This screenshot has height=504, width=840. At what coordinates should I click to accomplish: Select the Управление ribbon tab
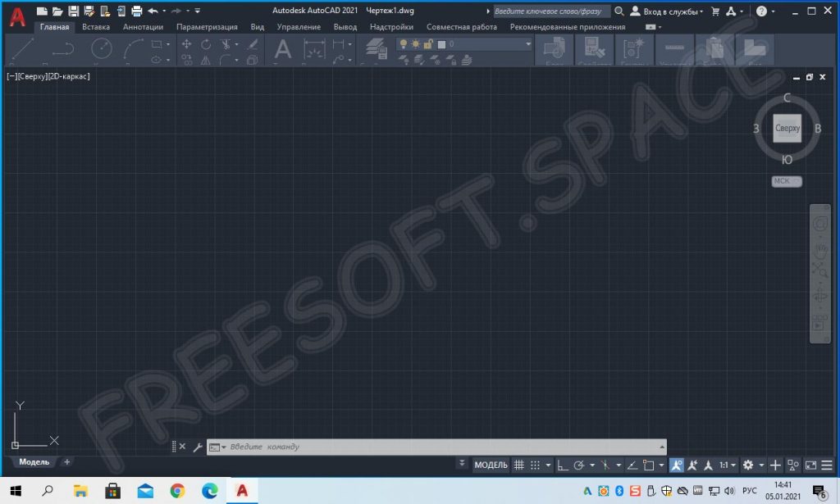point(299,27)
